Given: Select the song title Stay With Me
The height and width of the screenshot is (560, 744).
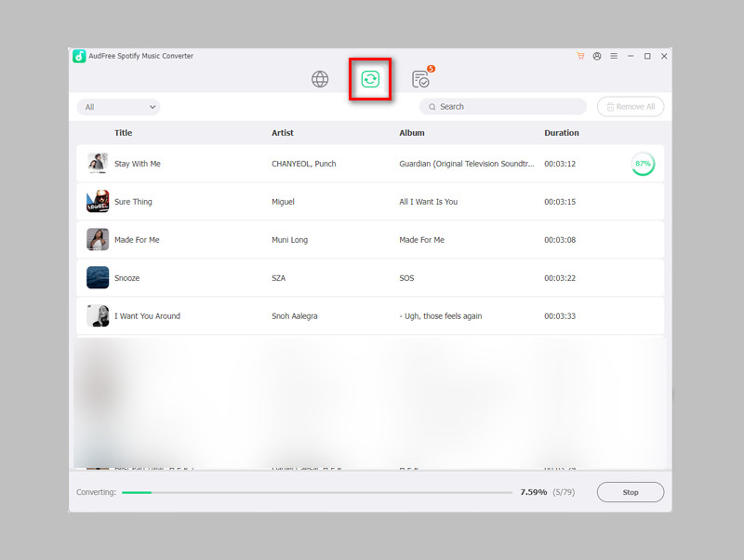Looking at the screenshot, I should pos(137,164).
